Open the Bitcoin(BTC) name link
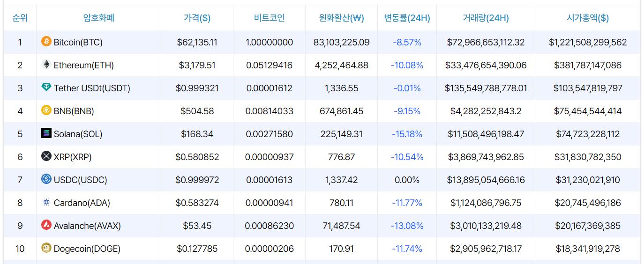 point(78,42)
